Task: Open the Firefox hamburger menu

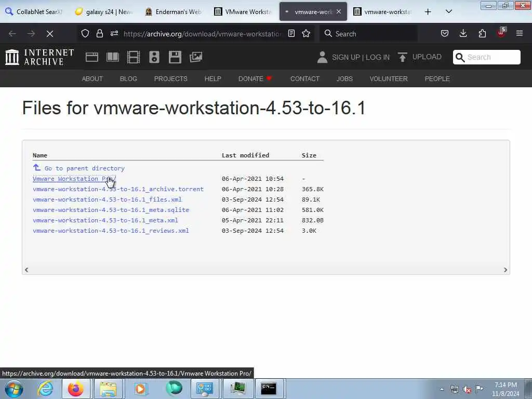Action: pos(520,33)
